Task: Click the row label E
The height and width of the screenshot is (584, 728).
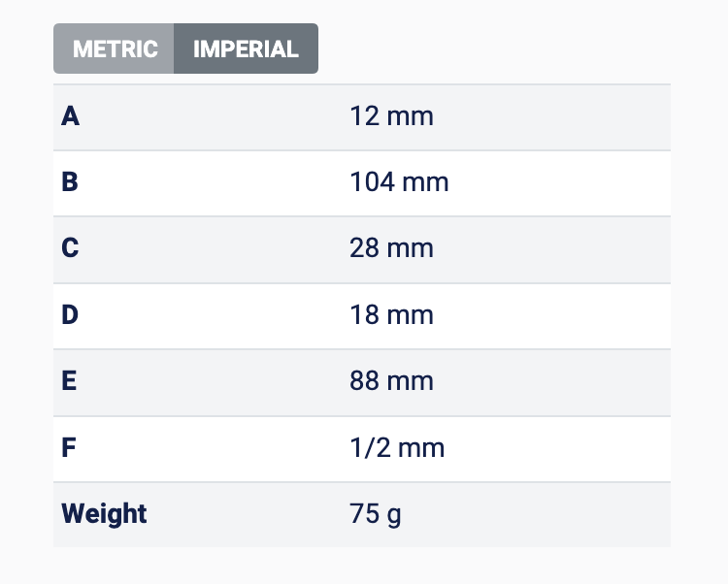Action: pos(70,381)
